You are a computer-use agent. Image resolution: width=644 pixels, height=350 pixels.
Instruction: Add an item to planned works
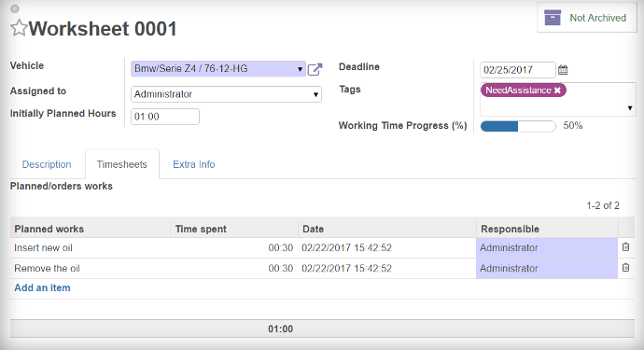[42, 288]
